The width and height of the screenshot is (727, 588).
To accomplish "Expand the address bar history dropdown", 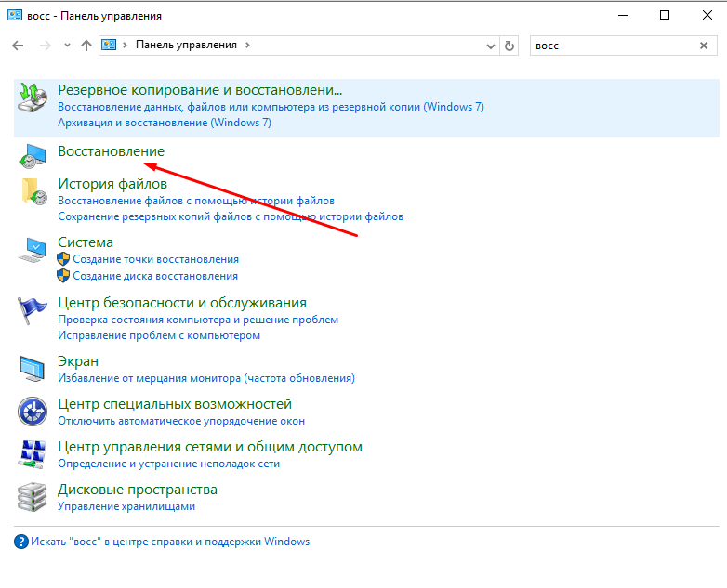I will pos(491,46).
